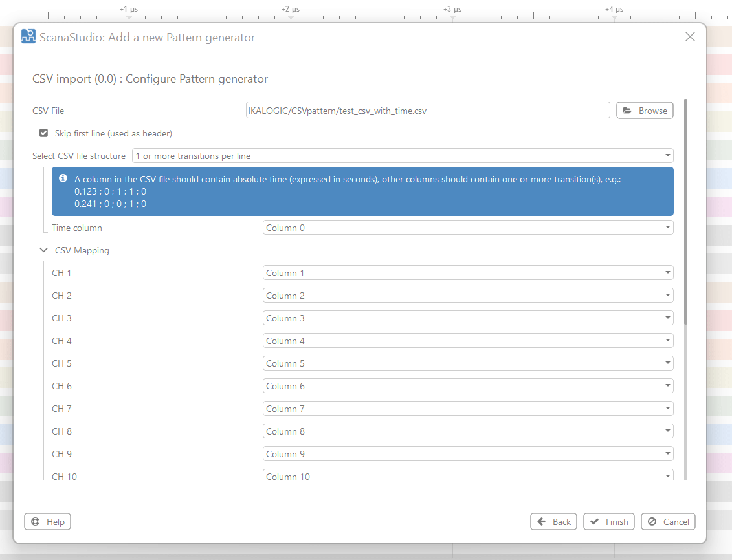732x560 pixels.
Task: Click the ScanaStudio logo icon in title bar
Action: click(28, 37)
